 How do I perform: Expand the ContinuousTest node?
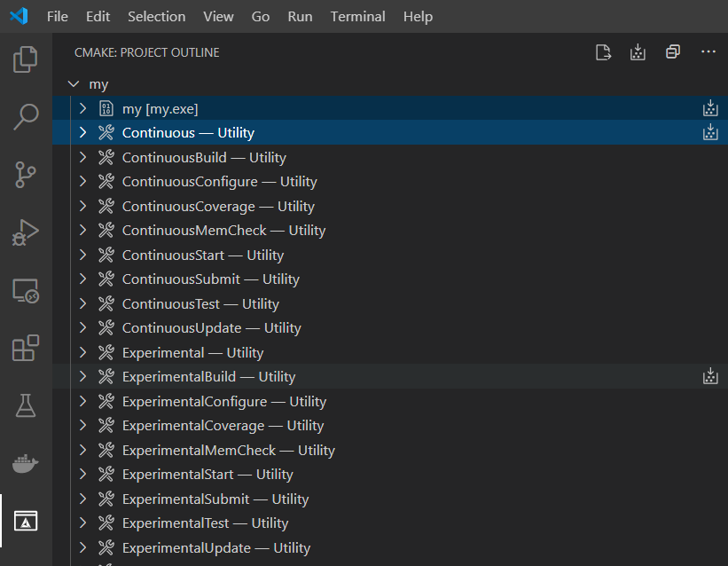pyautogui.click(x=83, y=304)
